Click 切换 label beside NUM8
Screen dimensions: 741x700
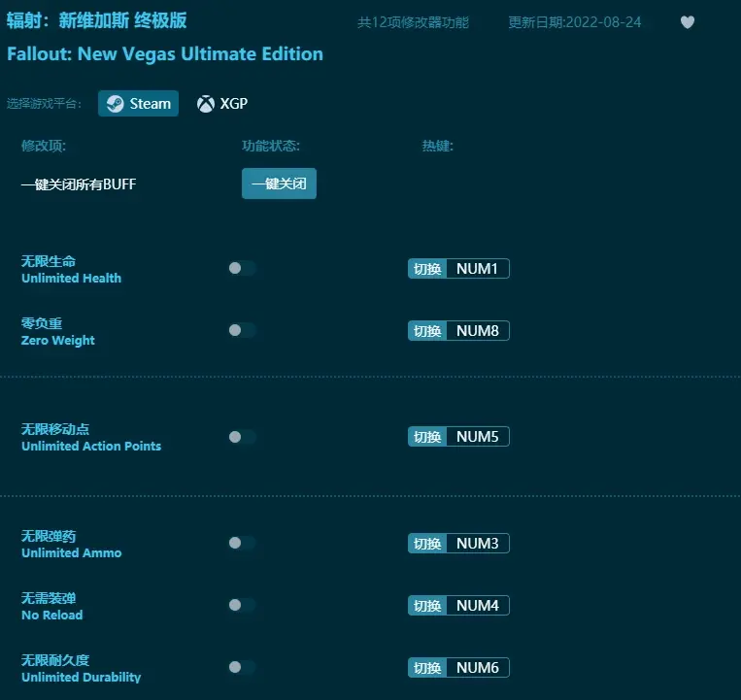427,331
